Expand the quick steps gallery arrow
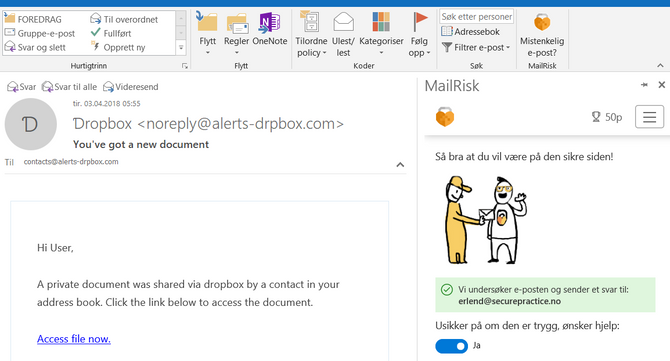670x361 pixels. (x=181, y=47)
